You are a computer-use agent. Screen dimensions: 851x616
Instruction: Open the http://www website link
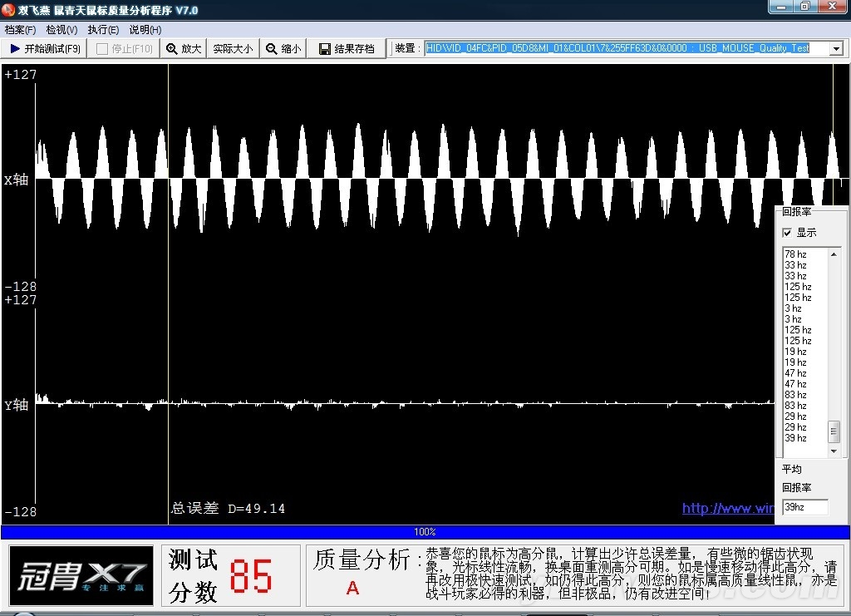[727, 508]
